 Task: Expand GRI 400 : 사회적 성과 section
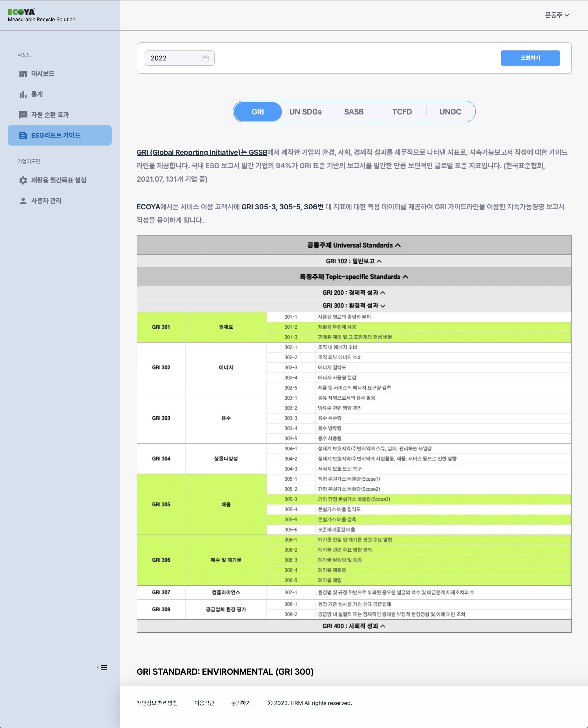(354, 626)
